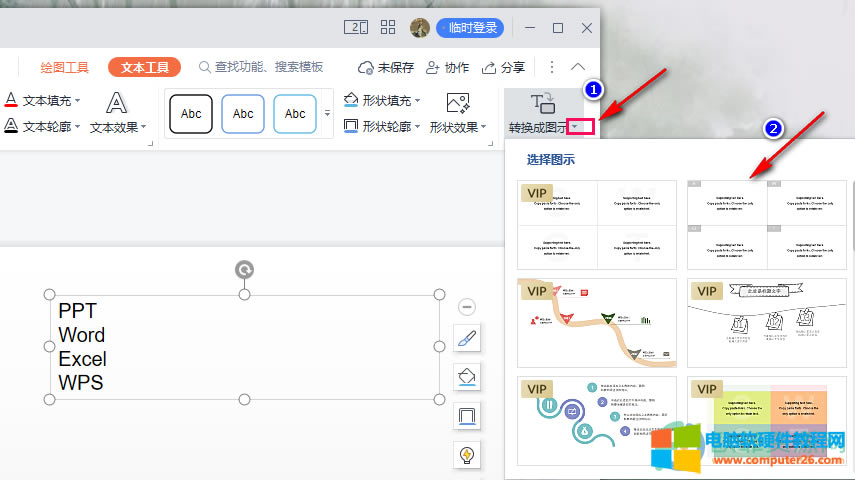Switch to the 文本工具 tab
Viewport: 855px width, 480px height.
(144, 67)
